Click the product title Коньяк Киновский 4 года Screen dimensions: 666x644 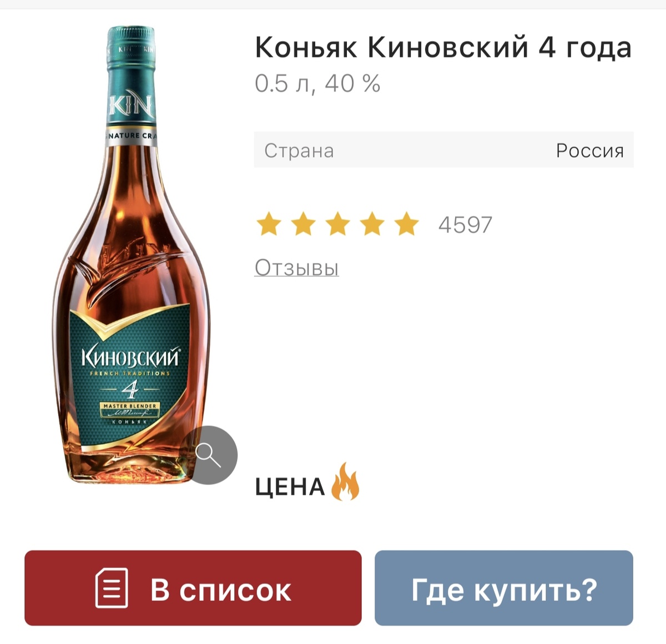443,47
